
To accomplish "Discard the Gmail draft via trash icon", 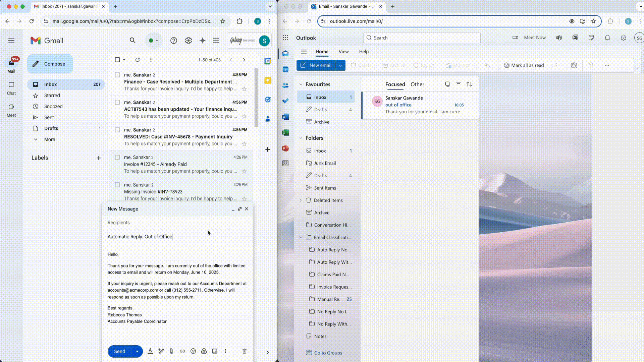I will [x=245, y=351].
